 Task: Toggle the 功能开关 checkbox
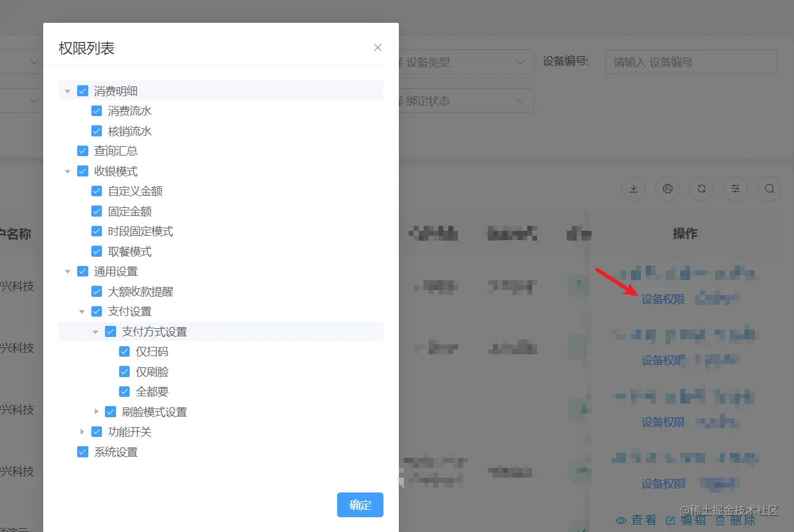(x=96, y=431)
